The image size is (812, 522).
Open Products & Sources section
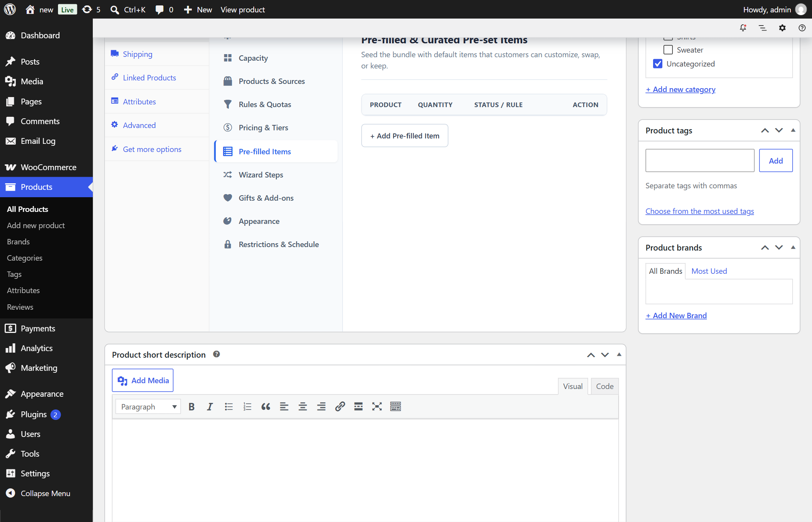276,81
